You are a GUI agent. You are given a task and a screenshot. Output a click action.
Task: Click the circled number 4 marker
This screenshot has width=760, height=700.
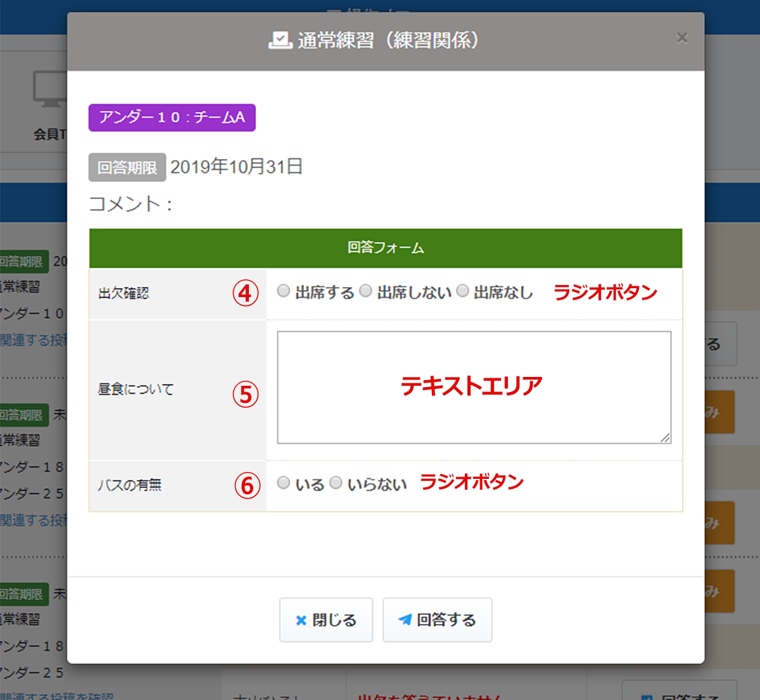pos(246,293)
